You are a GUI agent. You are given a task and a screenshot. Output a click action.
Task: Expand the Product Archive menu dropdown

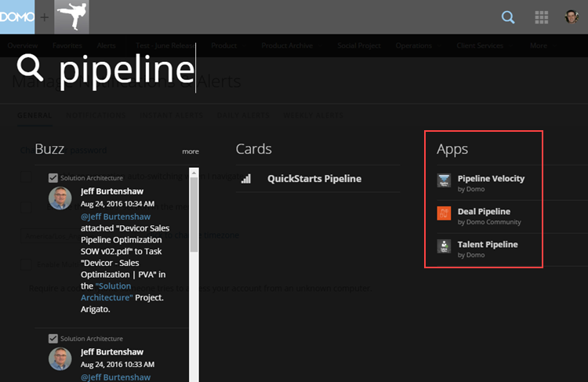tap(291, 45)
